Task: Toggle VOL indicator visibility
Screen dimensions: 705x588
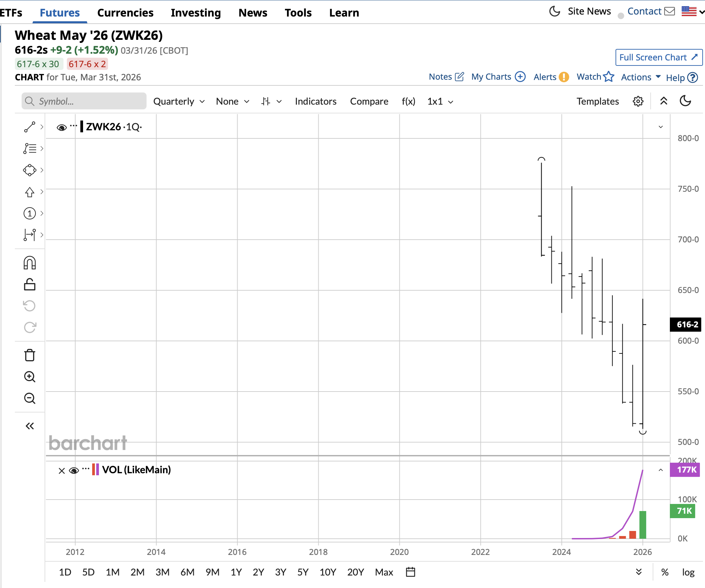Action: (x=74, y=470)
